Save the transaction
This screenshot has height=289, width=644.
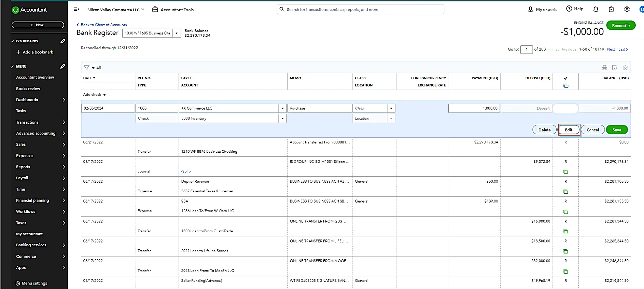tap(617, 130)
